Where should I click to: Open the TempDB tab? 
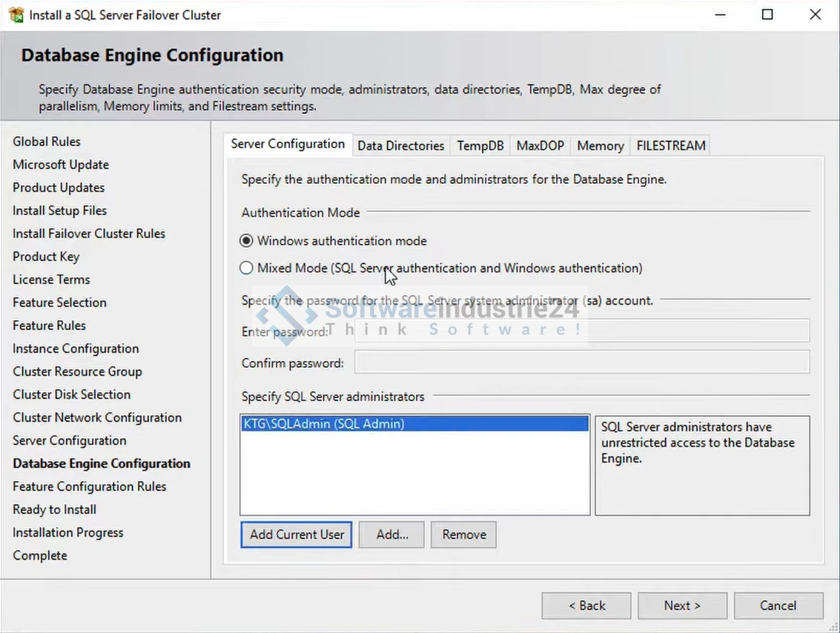[480, 146]
